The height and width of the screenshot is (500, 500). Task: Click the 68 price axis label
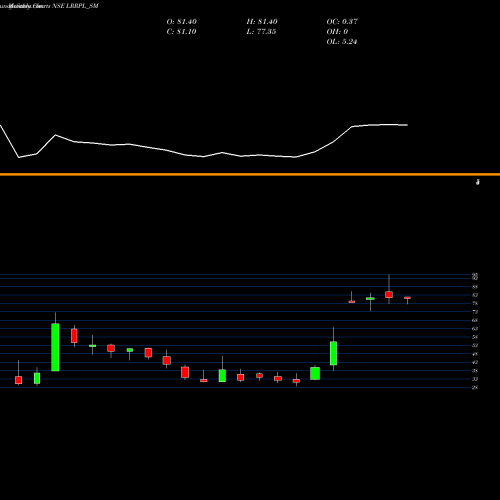pos(475,320)
